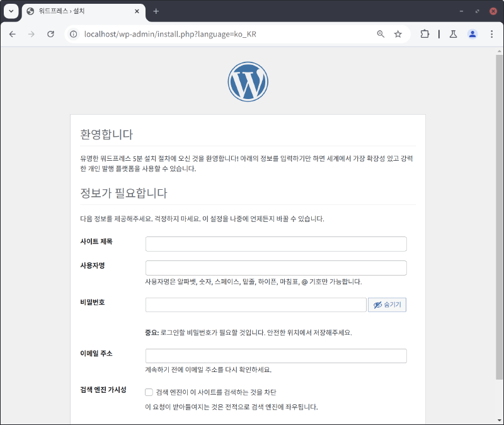This screenshot has width=504, height=425.
Task: Click the 사이트 제목 label
Action: [96, 242]
